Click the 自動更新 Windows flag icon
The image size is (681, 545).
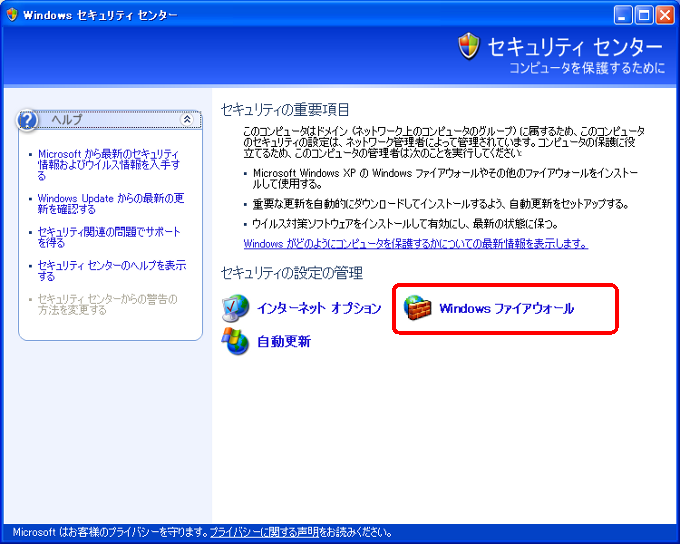pos(236,341)
